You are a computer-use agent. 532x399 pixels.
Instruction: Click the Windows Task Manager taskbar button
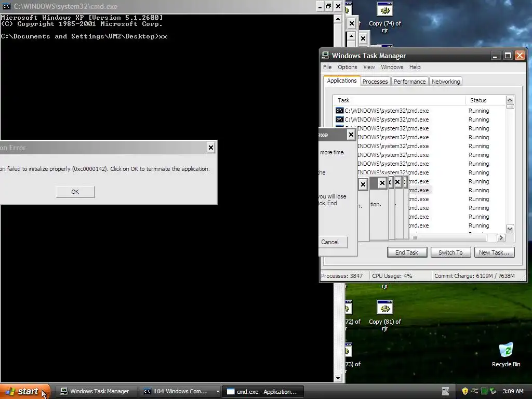tap(95, 391)
